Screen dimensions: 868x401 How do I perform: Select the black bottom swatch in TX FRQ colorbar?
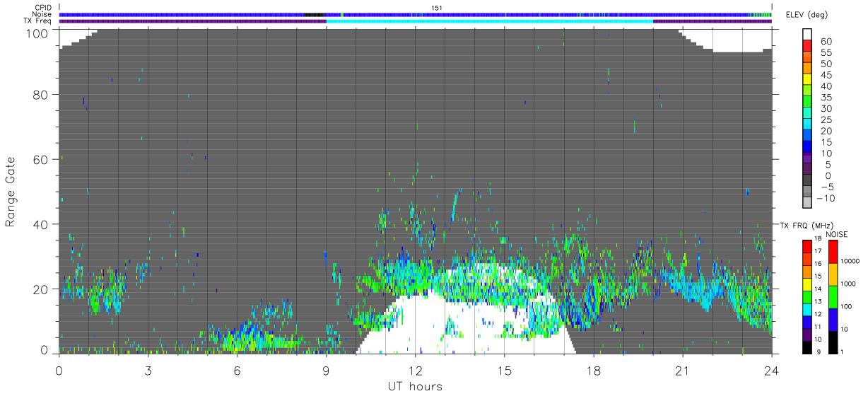[808, 347]
